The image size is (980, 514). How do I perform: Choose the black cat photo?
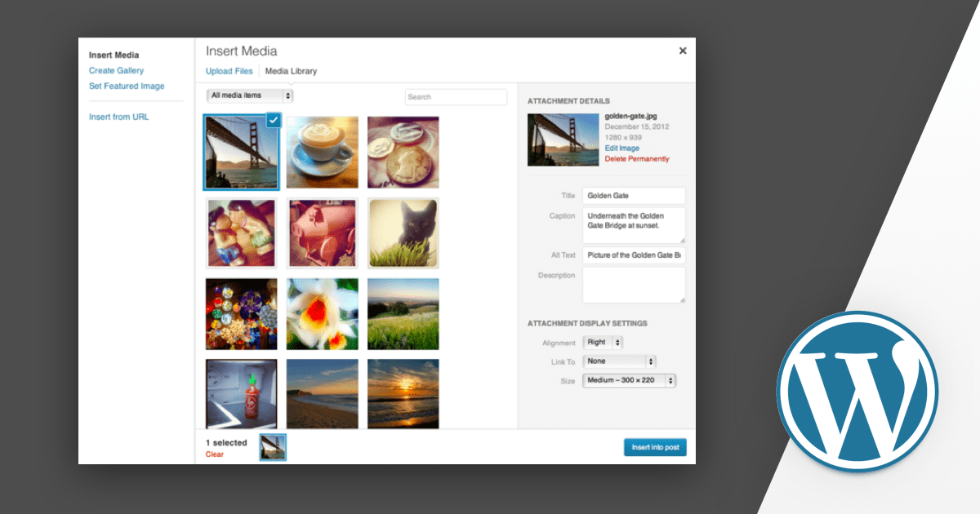point(403,233)
